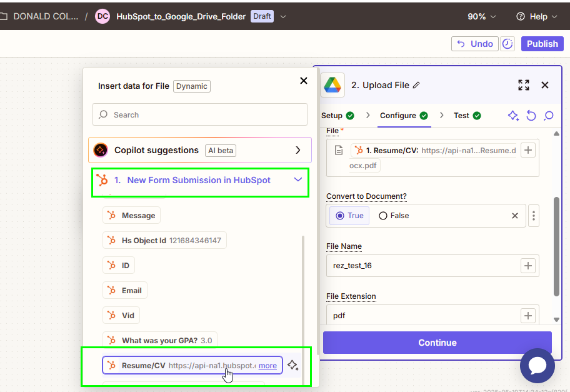Select the Message data pill

(132, 215)
